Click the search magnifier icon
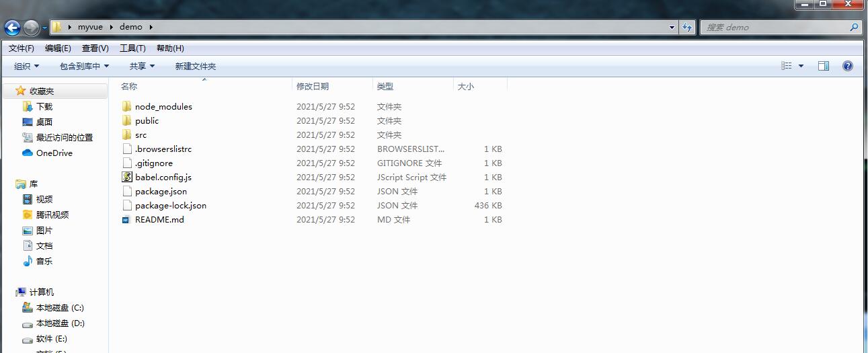 coord(854,28)
